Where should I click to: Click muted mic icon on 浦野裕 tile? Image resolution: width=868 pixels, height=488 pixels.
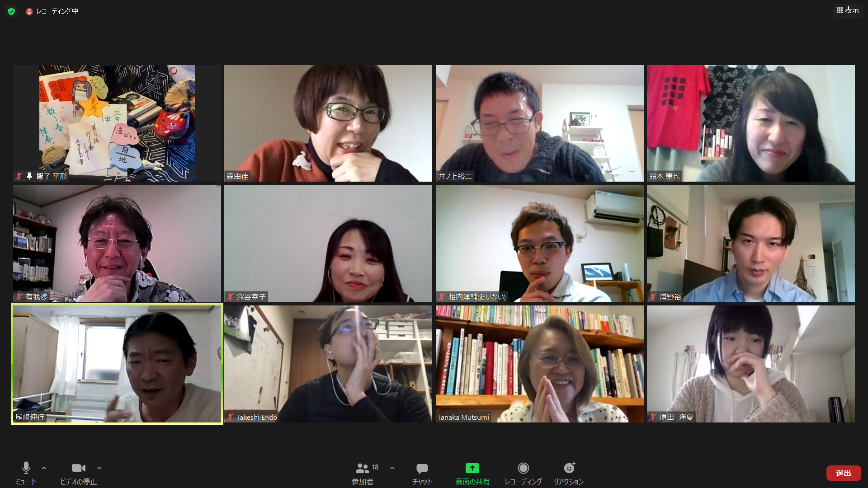coord(652,297)
